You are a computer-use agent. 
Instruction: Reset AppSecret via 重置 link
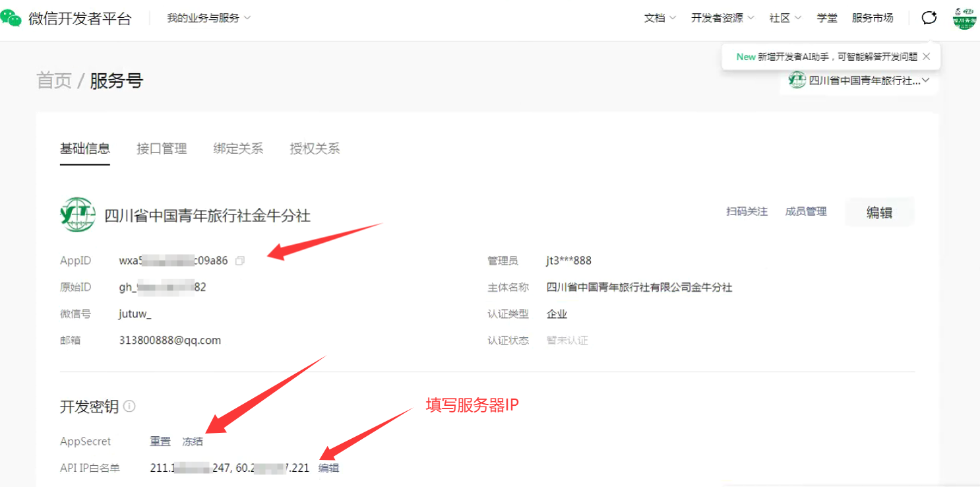click(160, 441)
